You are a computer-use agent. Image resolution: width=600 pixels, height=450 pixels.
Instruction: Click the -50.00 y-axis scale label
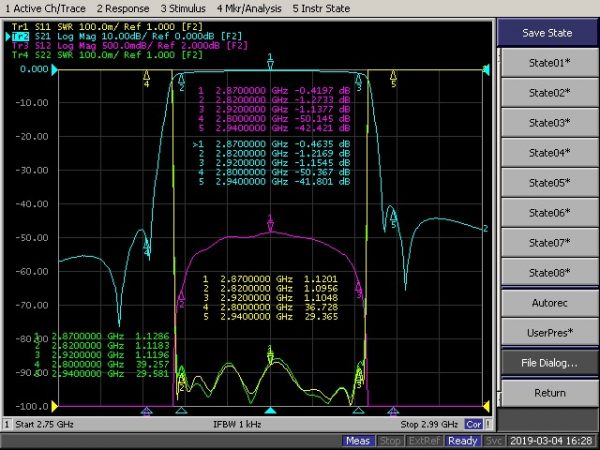32,238
